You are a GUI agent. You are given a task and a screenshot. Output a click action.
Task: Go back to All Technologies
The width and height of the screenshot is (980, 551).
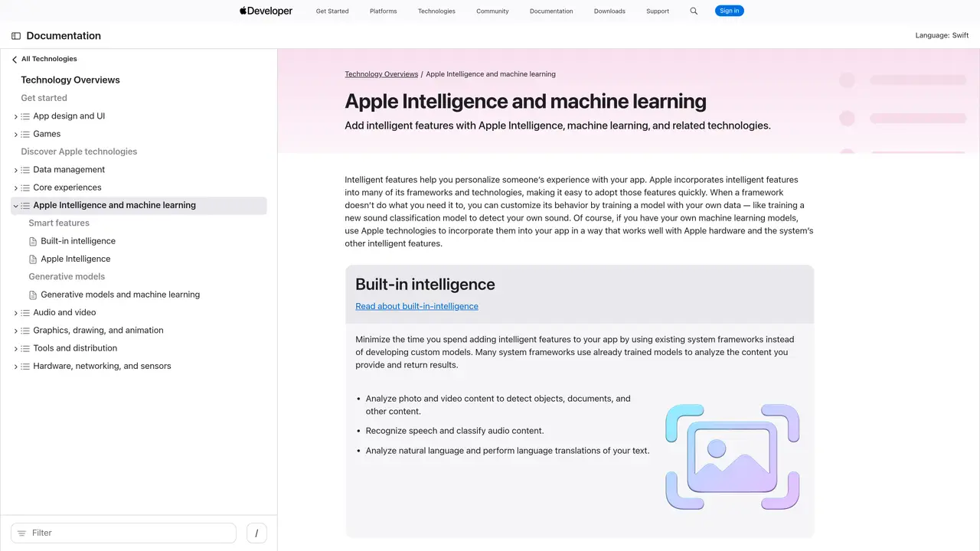(x=49, y=59)
